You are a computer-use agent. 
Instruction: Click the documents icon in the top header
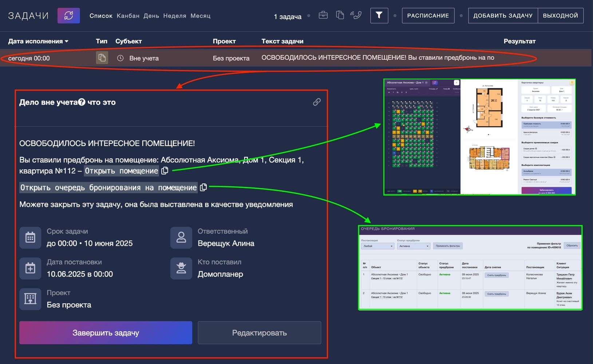click(x=340, y=15)
